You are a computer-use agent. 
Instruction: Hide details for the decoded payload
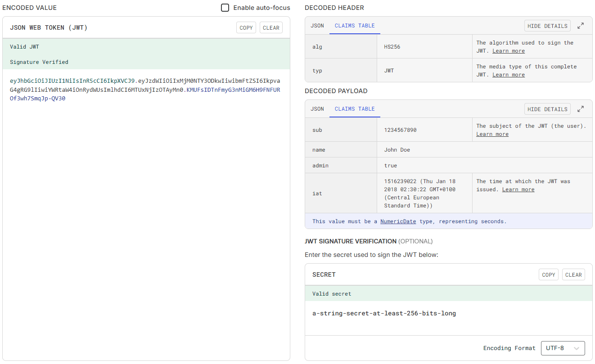(x=547, y=108)
